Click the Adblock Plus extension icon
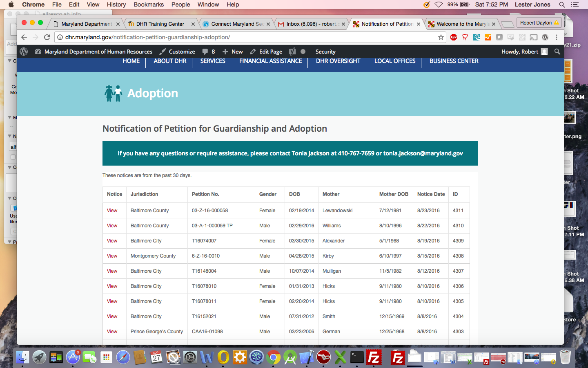 point(454,37)
